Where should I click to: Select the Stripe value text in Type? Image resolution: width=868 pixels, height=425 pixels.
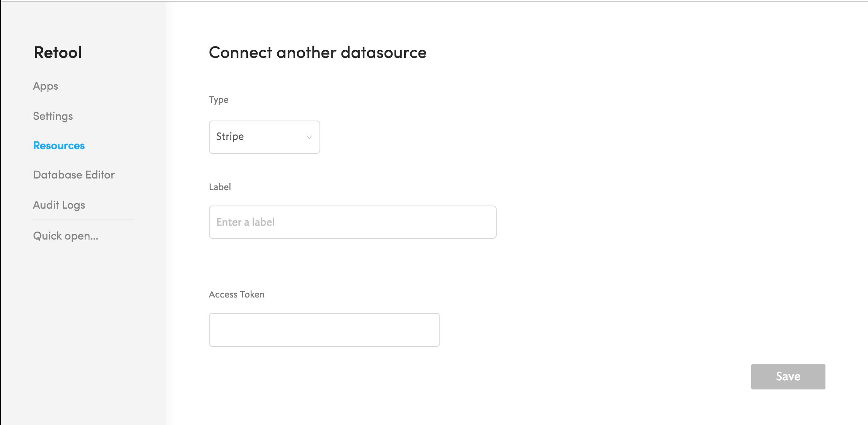[x=230, y=136]
